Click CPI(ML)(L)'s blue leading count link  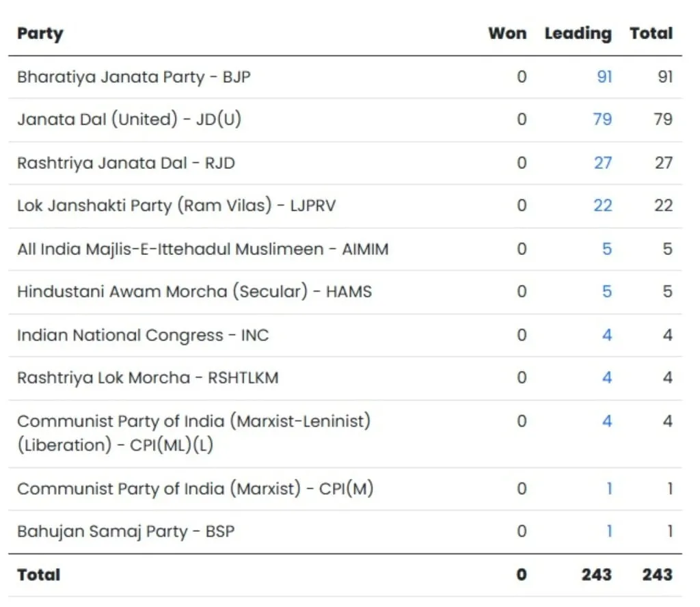[x=607, y=421]
